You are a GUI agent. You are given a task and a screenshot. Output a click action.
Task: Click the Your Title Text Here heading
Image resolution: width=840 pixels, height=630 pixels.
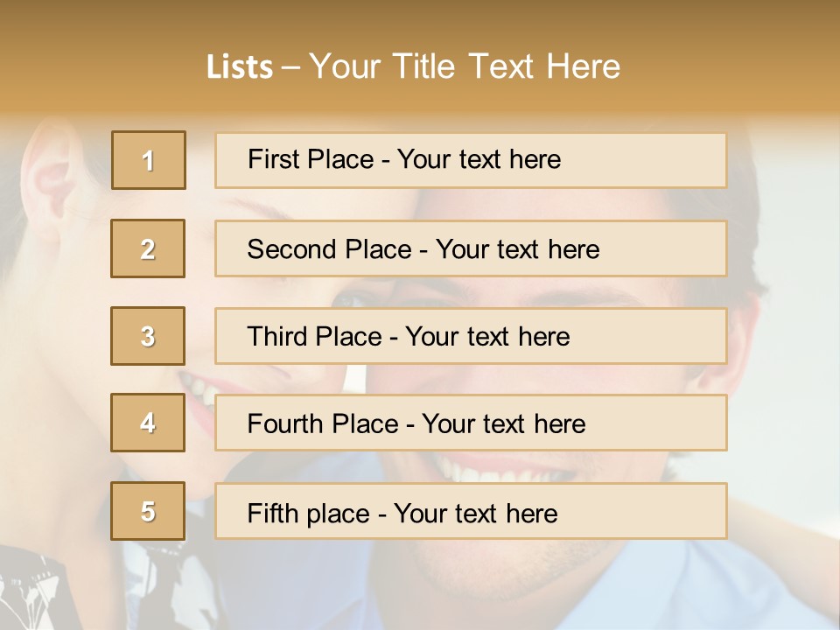465,66
